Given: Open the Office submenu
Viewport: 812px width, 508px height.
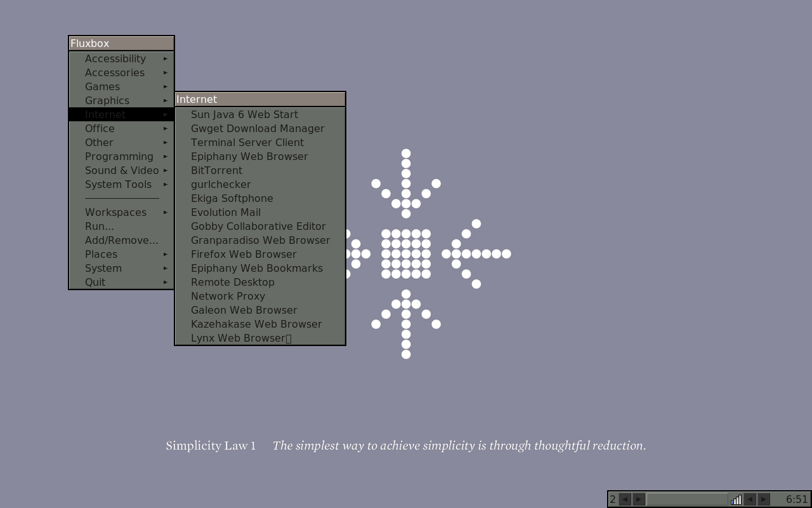Looking at the screenshot, I should pos(121,128).
